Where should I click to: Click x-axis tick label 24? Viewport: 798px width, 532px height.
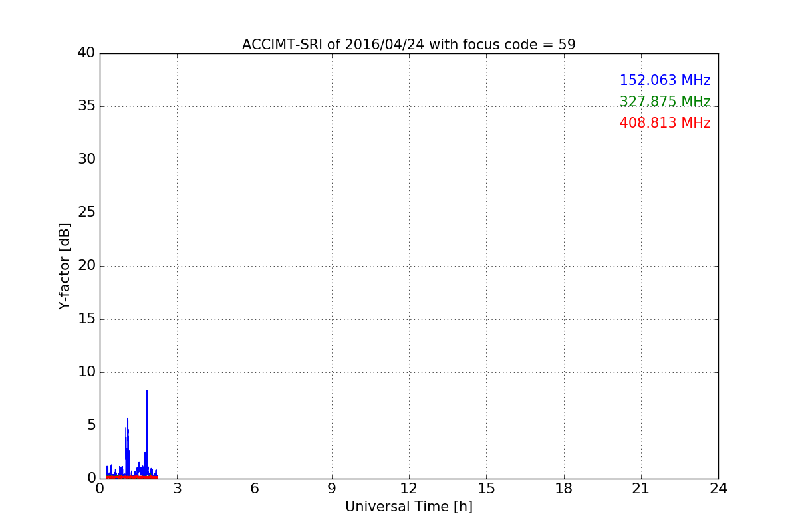[x=718, y=489]
